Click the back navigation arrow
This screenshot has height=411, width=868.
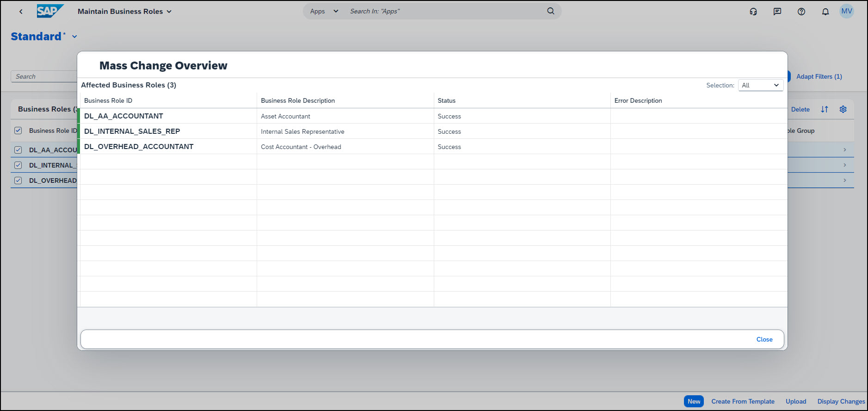21,12
